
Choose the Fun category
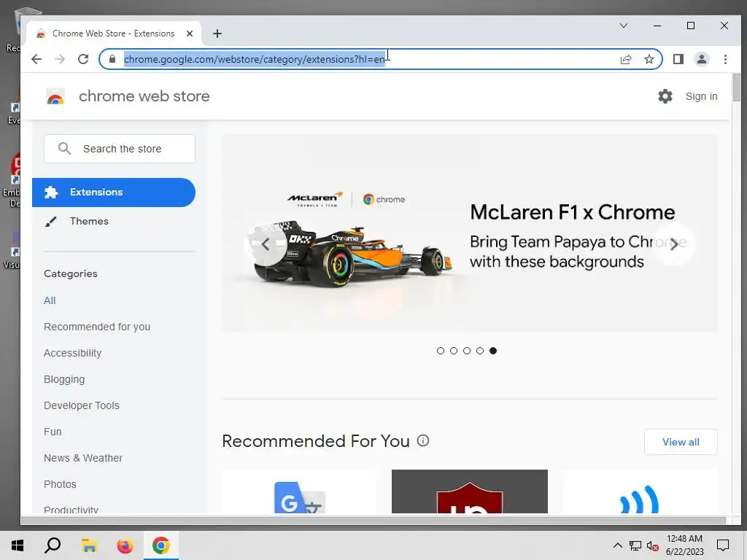tap(53, 432)
